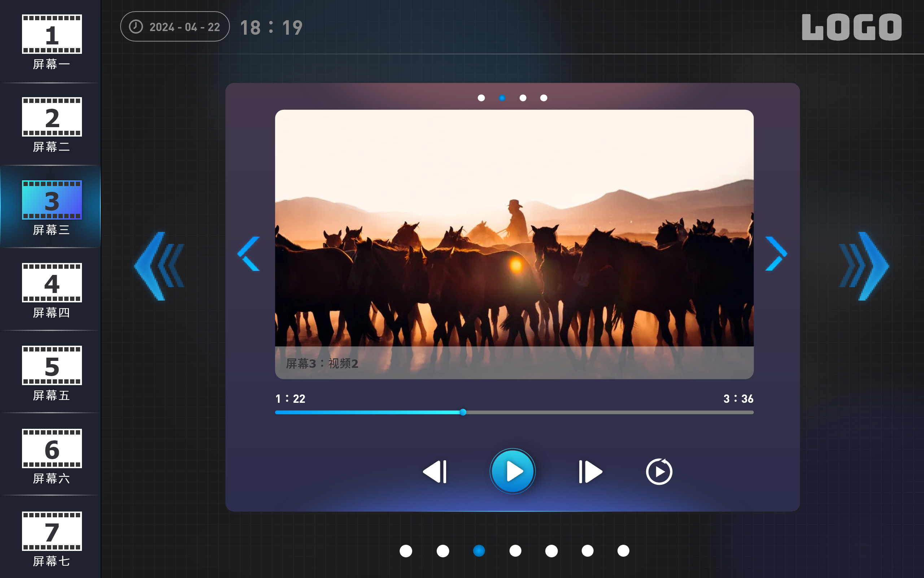This screenshot has width=924, height=578.
Task: Select the highlighted screen three icon
Action: [52, 199]
